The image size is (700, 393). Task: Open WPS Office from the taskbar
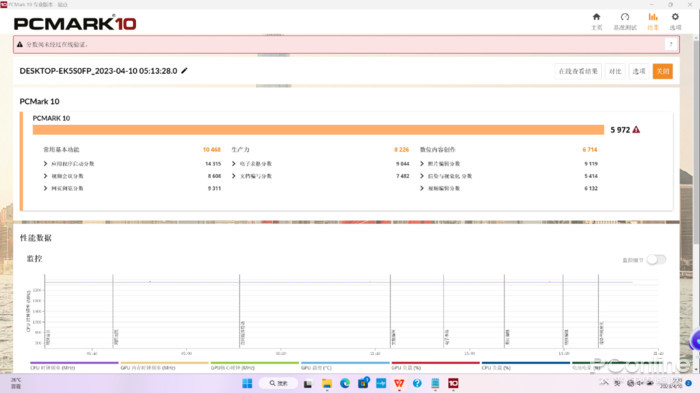coord(399,383)
